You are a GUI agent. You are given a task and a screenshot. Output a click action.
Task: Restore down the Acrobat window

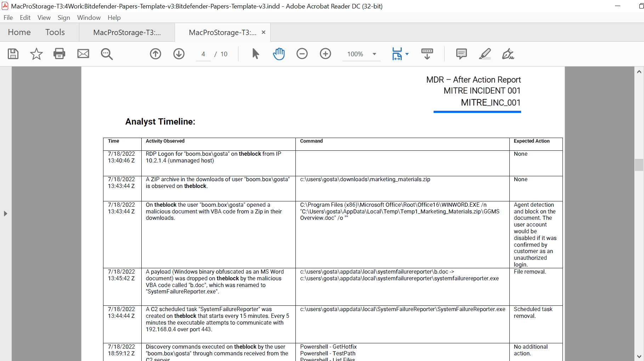(641, 6)
